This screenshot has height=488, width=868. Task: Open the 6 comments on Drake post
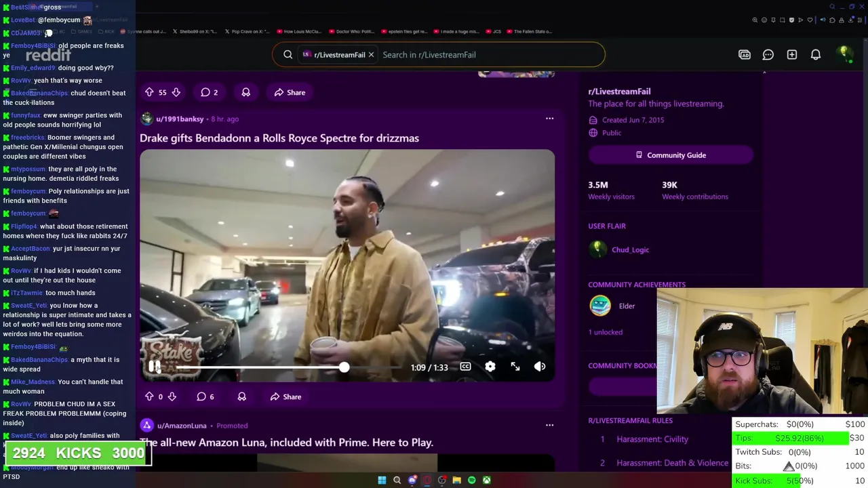click(205, 396)
